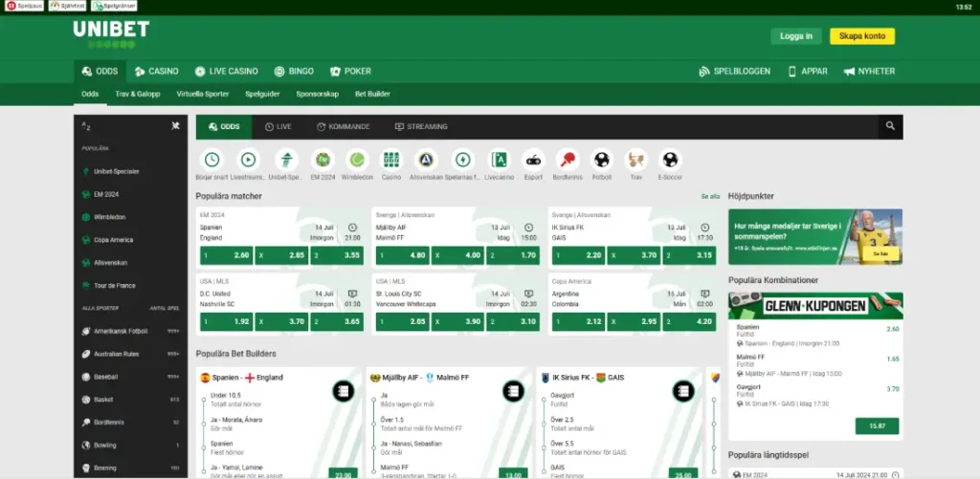Click the sommarspelen medal promo banner
This screenshot has width=980, height=479.
814,237
